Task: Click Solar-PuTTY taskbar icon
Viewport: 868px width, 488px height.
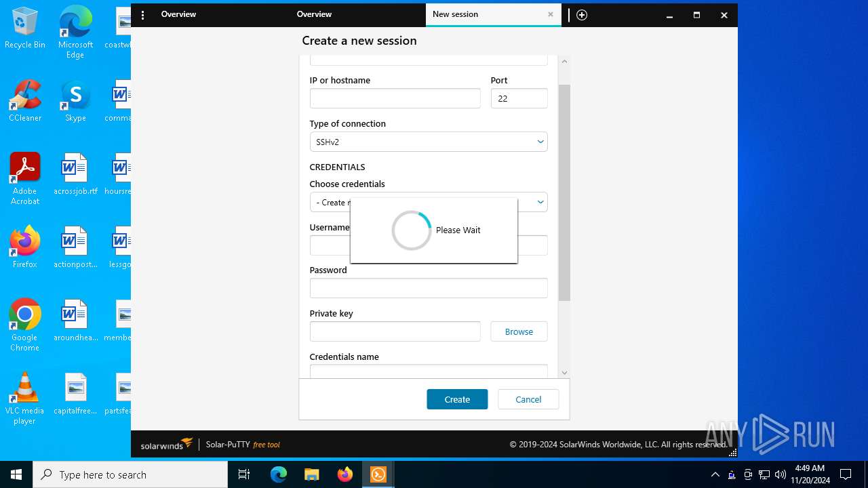Action: click(378, 474)
